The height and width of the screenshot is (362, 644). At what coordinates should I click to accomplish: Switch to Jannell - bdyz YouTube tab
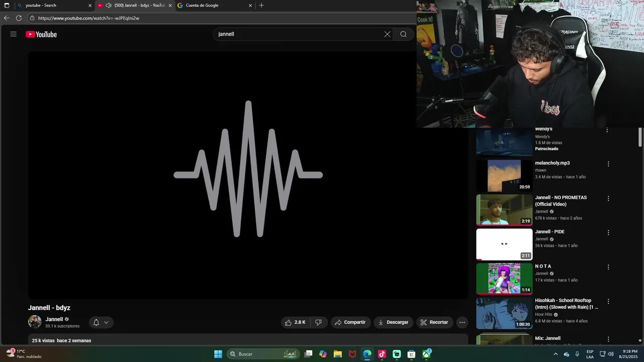pos(135,6)
